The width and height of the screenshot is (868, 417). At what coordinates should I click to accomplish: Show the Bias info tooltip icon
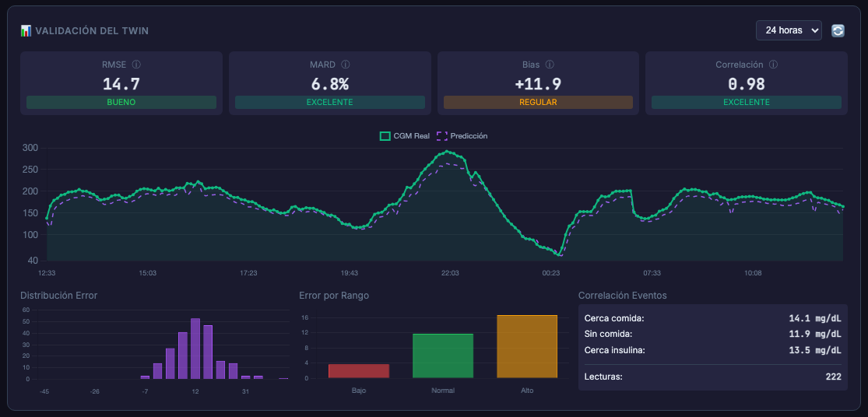click(550, 65)
